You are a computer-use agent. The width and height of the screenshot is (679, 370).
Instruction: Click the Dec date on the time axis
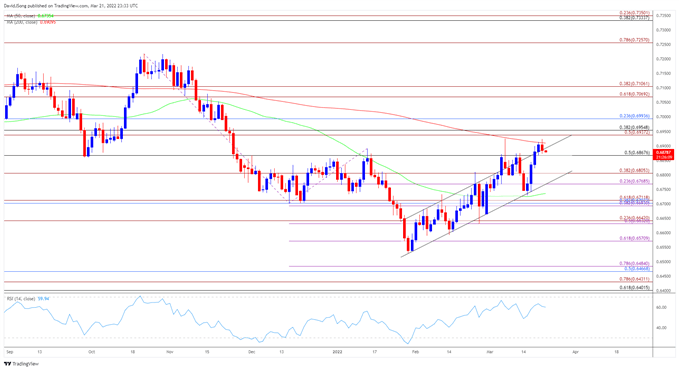tap(252, 352)
